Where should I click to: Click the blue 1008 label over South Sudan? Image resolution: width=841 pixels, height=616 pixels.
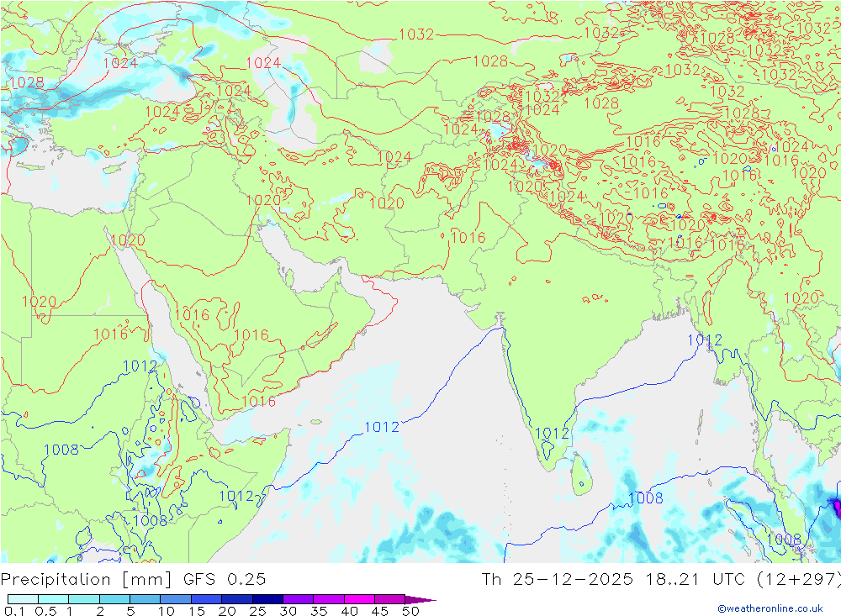click(x=61, y=450)
